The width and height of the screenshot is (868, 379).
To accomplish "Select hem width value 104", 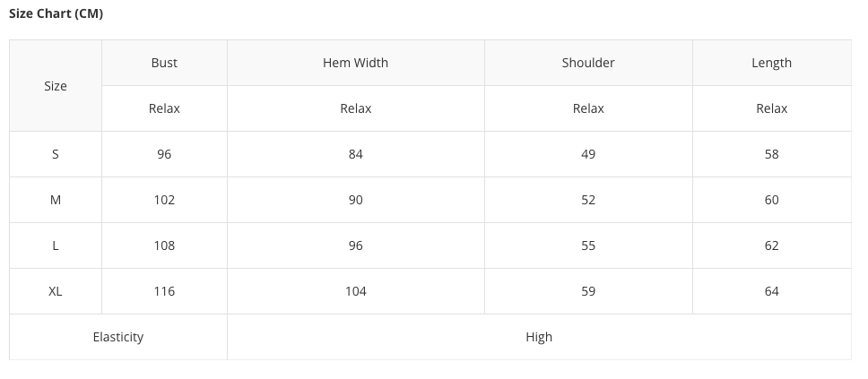I will pos(356,291).
